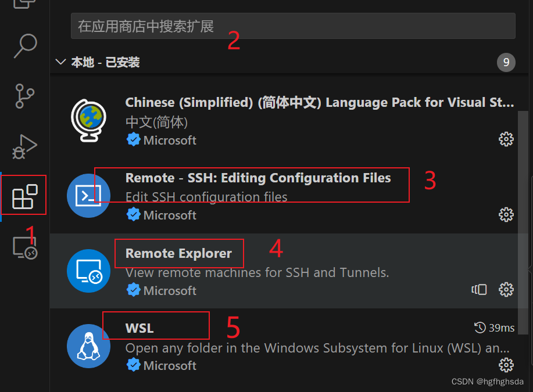
Task: Open the Search view icon
Action: pyautogui.click(x=24, y=46)
